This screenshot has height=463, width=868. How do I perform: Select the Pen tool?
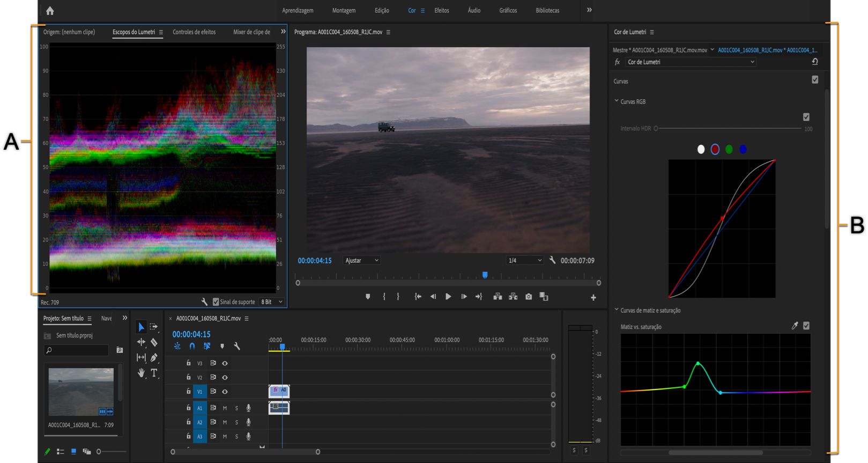[154, 357]
